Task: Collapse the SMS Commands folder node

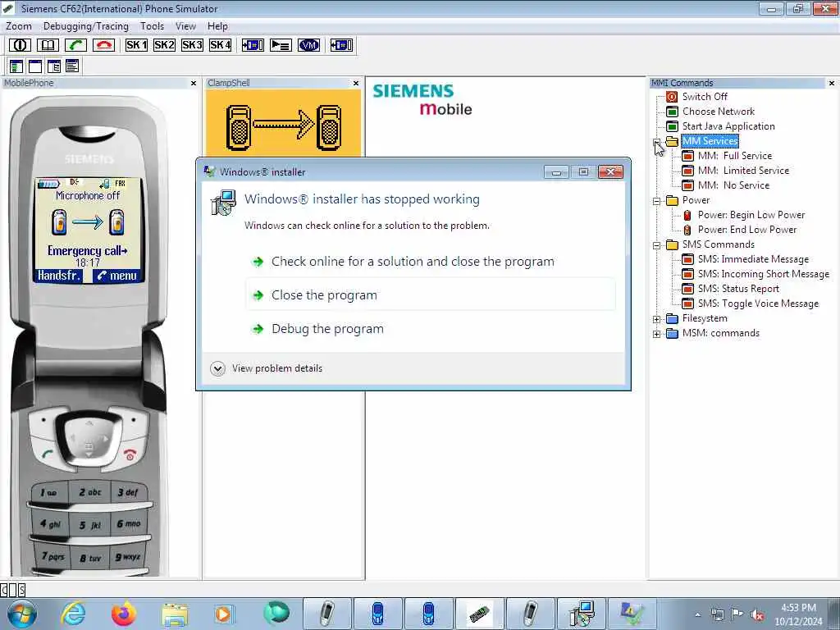Action: 657,245
